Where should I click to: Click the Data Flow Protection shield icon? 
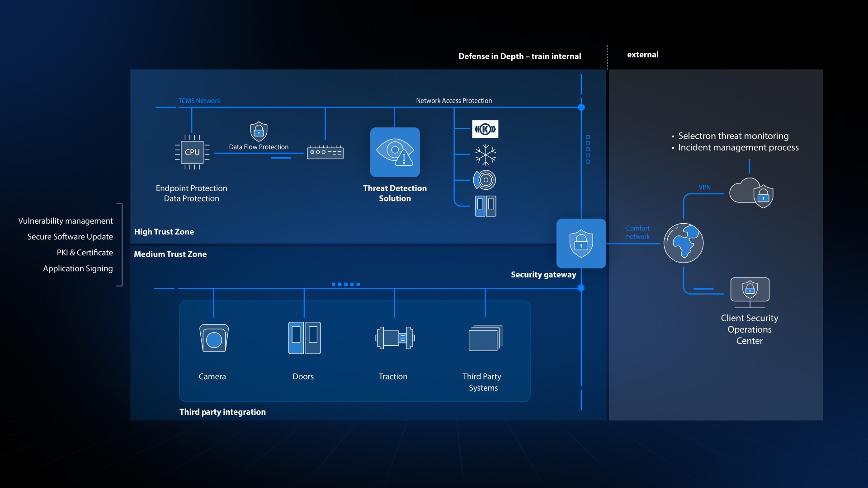click(259, 131)
